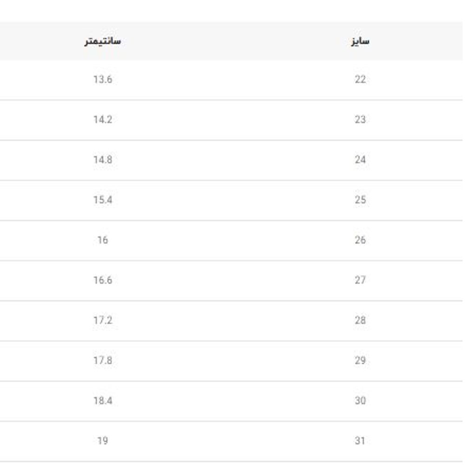Select the size 22 cell
This screenshot has height=476, width=476.
point(360,79)
